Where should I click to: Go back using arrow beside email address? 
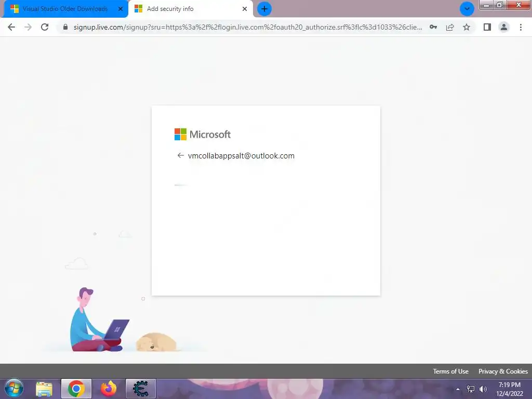click(x=180, y=155)
